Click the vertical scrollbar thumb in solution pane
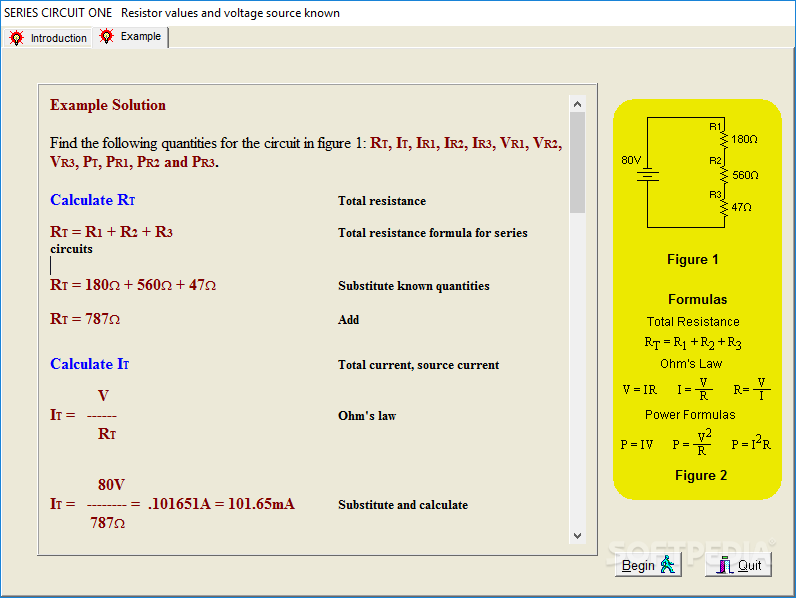796x598 pixels. 577,162
